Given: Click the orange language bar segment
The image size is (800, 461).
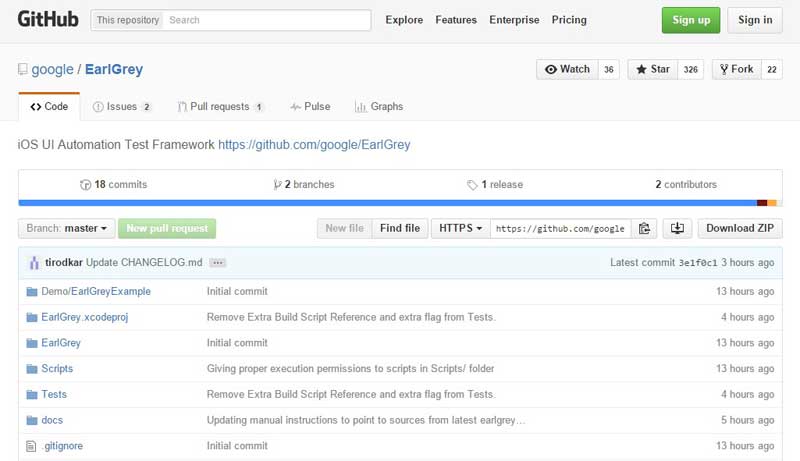Looking at the screenshot, I should tap(772, 203).
